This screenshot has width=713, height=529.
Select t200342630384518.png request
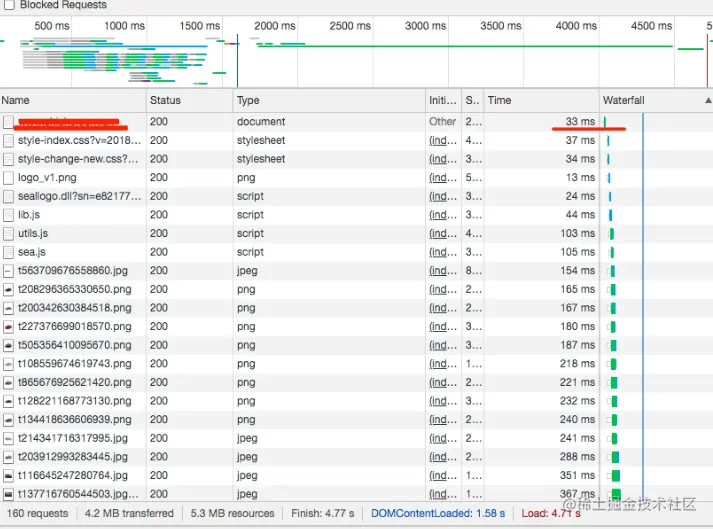(356, 308)
